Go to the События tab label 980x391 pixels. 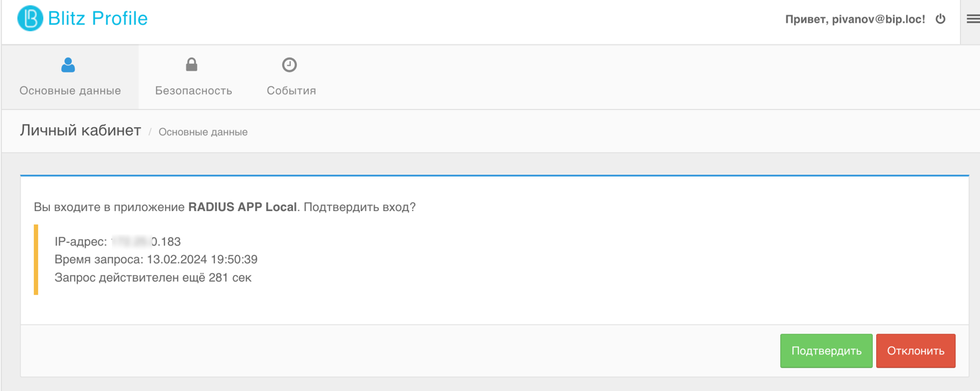click(x=292, y=91)
